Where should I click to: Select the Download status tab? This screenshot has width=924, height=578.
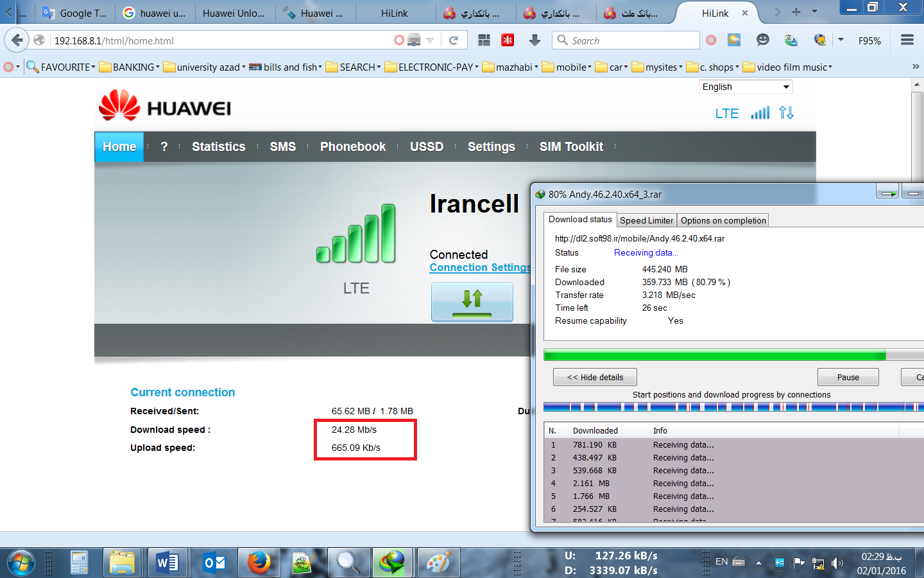click(580, 219)
